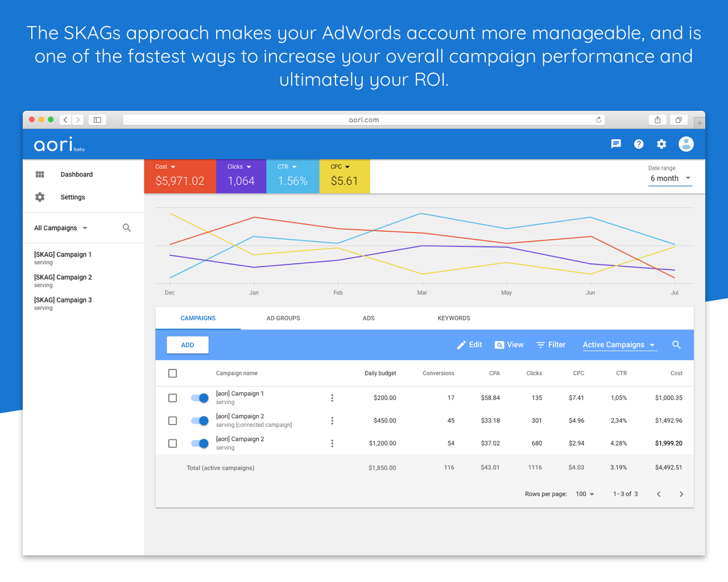This screenshot has height=582, width=728.
Task: Check the box for the $1,999.20 cost row
Action: point(172,443)
